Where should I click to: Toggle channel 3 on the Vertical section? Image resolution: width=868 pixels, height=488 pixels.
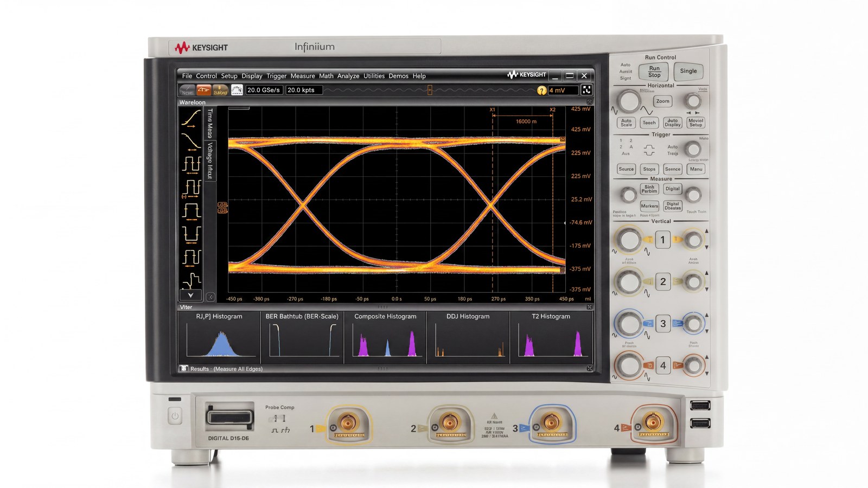click(662, 324)
